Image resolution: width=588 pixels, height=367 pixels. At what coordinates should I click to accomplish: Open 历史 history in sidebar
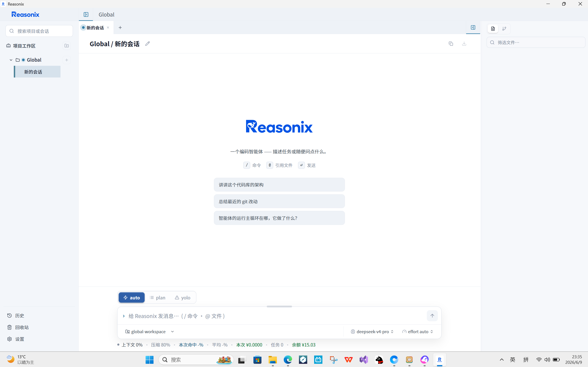tap(16, 315)
